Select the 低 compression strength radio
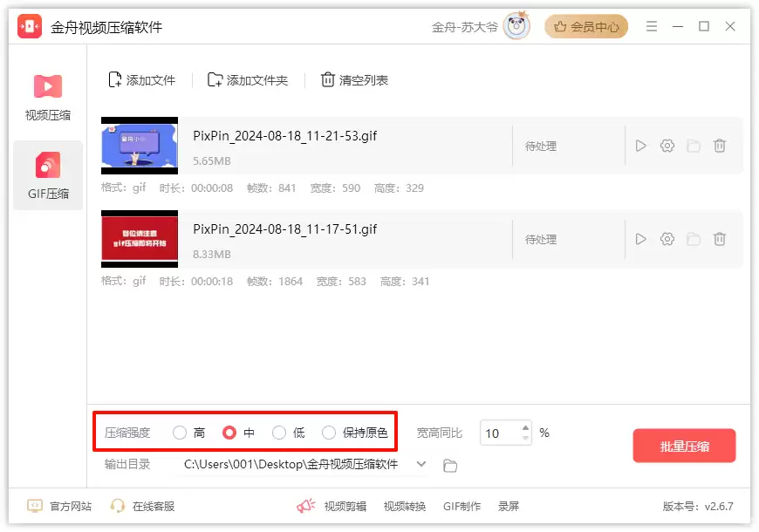 pyautogui.click(x=279, y=433)
